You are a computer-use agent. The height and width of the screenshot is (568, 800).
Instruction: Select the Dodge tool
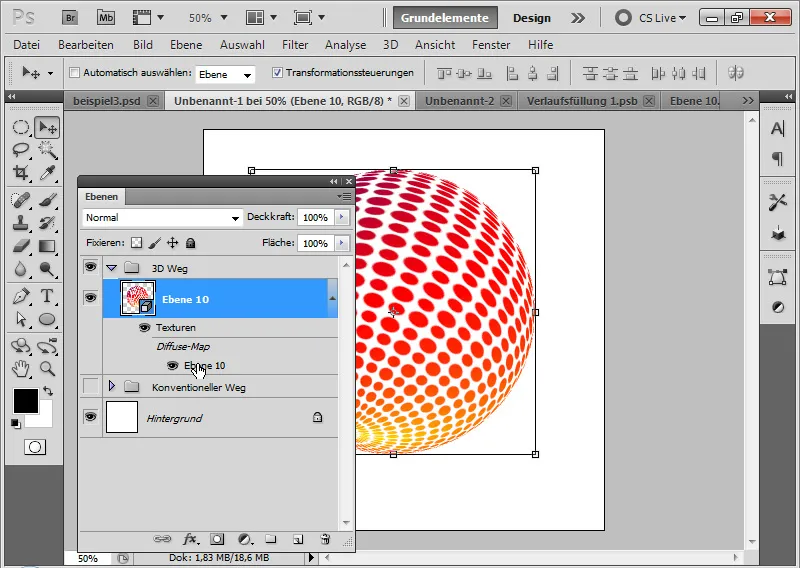(x=47, y=269)
